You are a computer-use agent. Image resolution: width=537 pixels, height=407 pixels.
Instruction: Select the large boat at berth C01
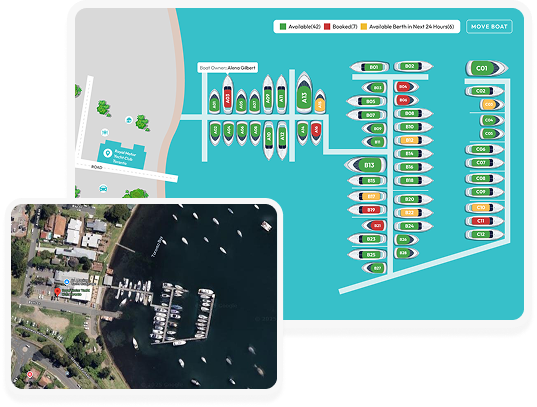pos(487,68)
